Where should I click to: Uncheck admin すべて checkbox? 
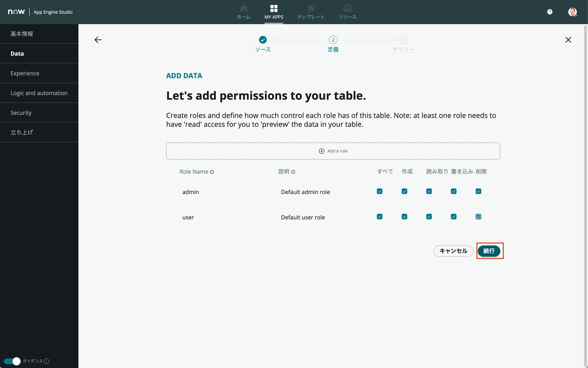(x=380, y=191)
